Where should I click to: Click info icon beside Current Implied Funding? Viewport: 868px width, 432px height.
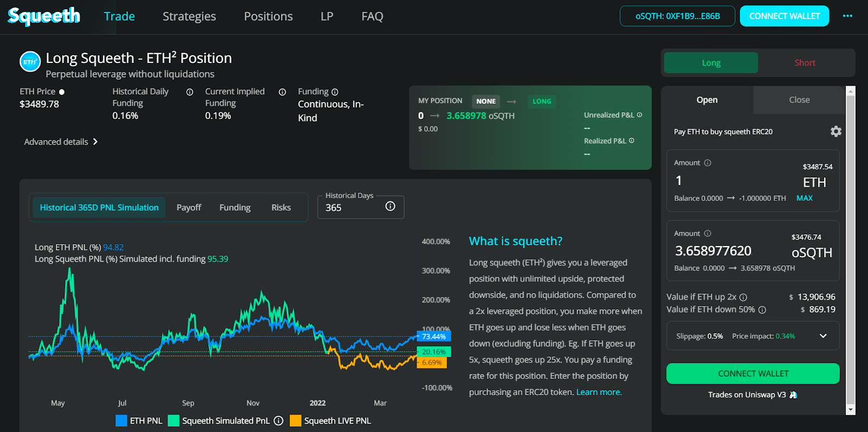pyautogui.click(x=282, y=92)
